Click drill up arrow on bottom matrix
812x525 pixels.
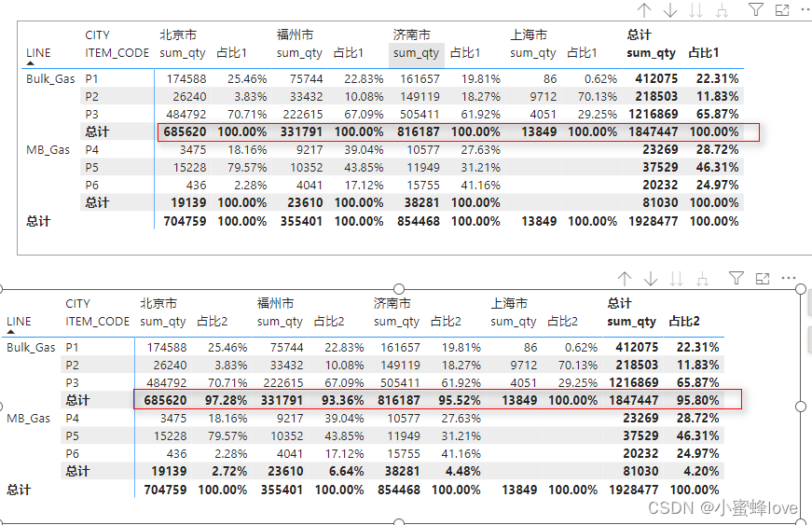625,279
